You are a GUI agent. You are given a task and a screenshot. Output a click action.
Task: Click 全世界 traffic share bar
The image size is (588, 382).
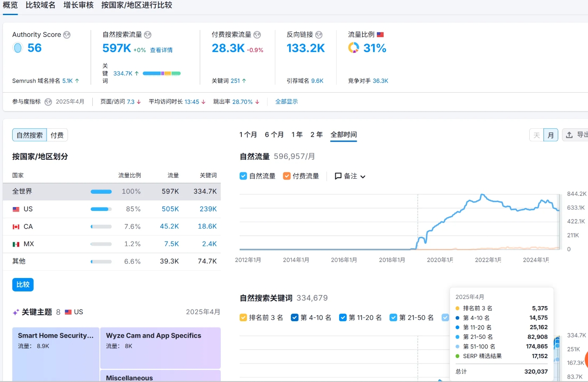101,192
